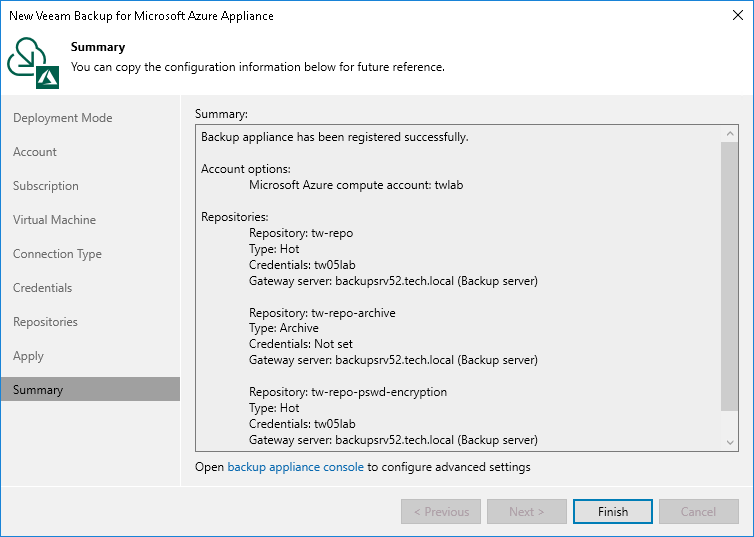Click the Previous button
Screen dimensions: 754x537
click(440, 512)
